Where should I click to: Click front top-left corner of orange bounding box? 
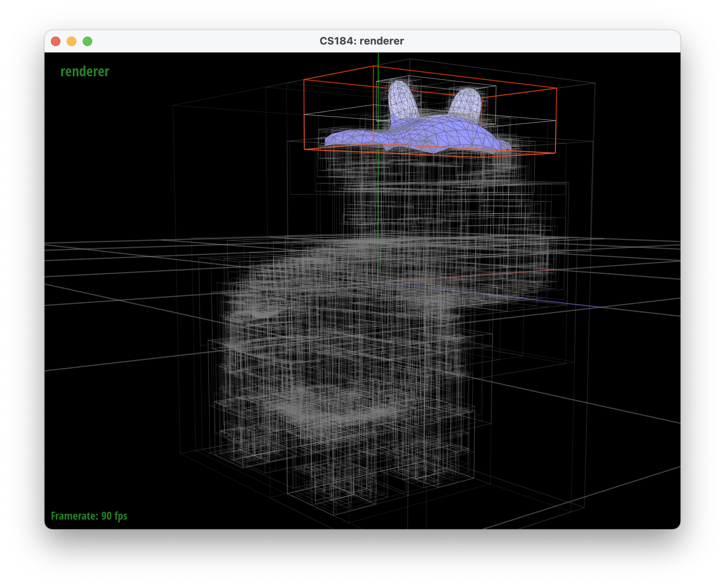pyautogui.click(x=304, y=80)
